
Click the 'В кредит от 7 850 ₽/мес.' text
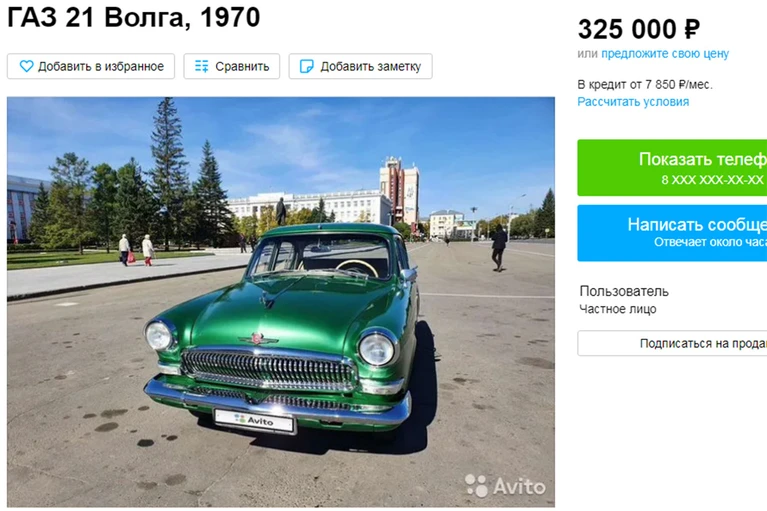click(x=645, y=85)
